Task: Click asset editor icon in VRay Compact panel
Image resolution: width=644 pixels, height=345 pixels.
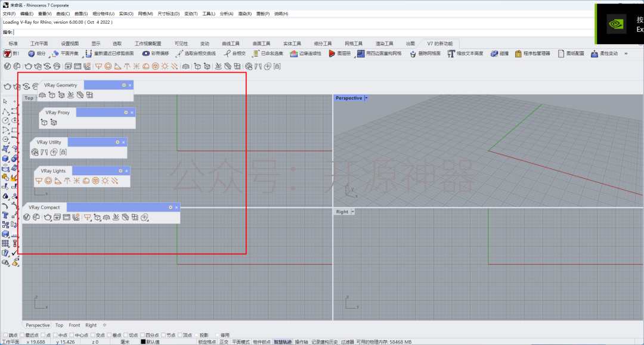Action: point(27,217)
